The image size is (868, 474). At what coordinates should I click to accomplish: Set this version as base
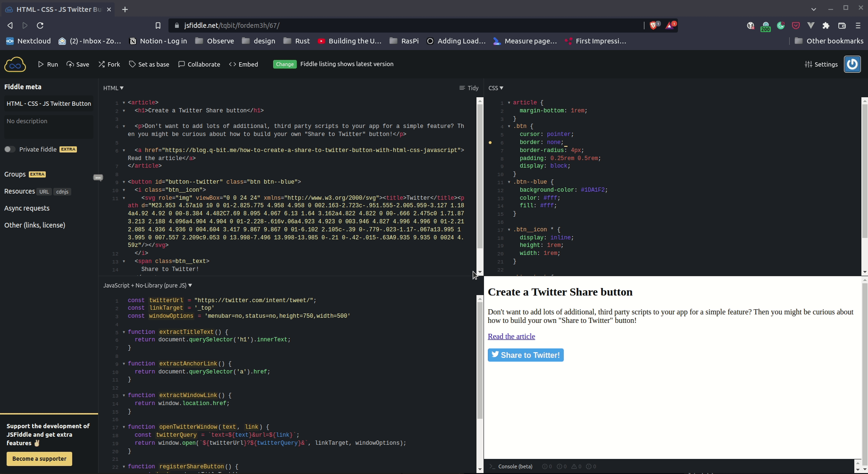[x=149, y=64]
